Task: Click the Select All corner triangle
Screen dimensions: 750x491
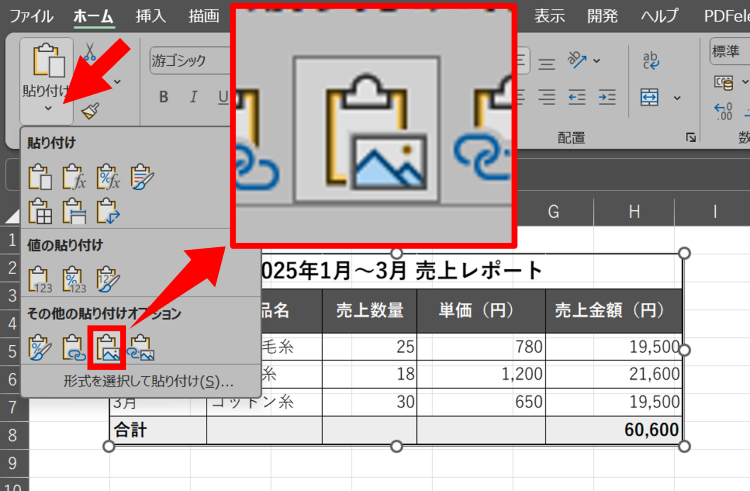Action: 12,217
